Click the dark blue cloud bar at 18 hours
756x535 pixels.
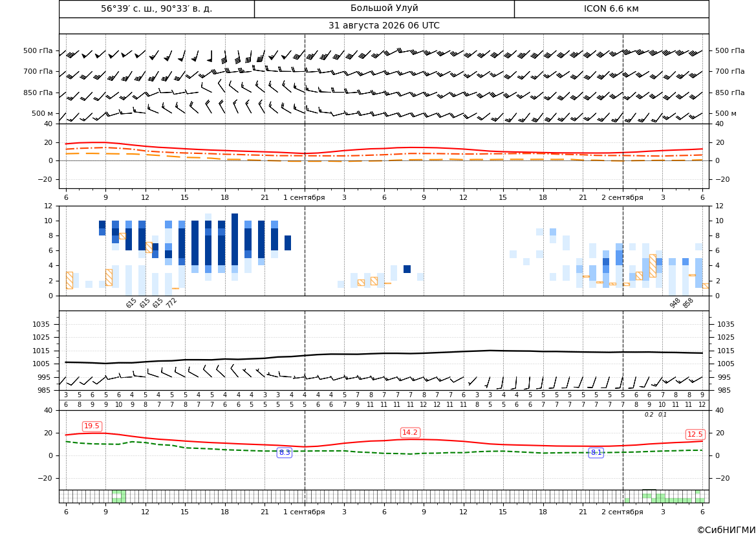(222, 243)
